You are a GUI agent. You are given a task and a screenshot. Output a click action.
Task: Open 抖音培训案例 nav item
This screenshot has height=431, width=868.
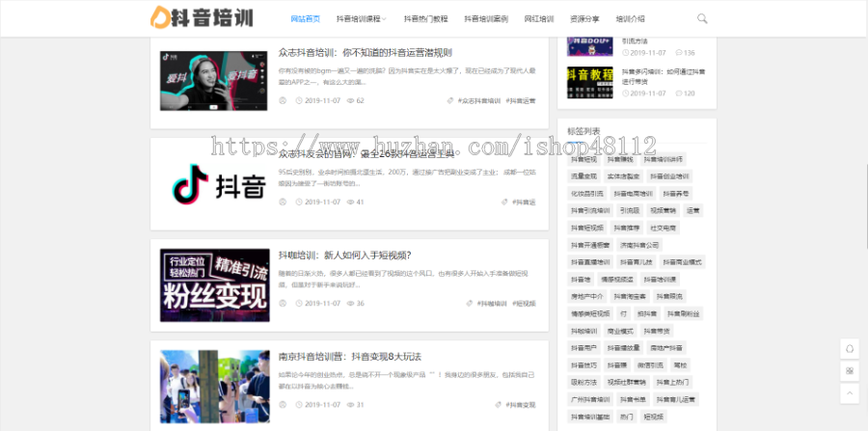[x=486, y=19]
